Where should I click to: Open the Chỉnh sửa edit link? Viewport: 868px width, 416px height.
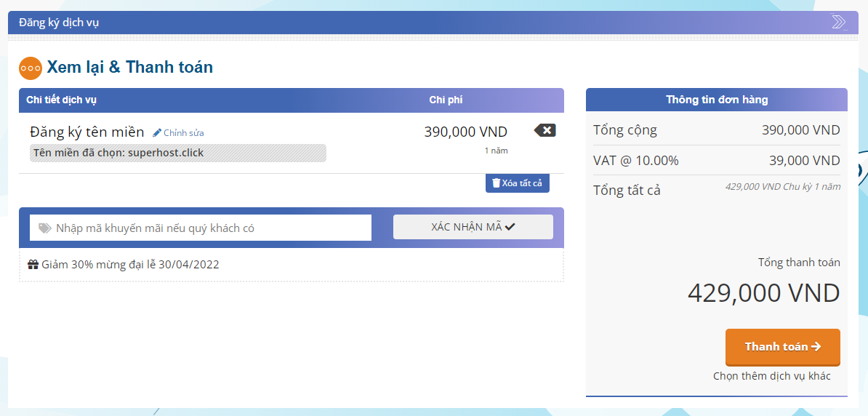point(183,133)
